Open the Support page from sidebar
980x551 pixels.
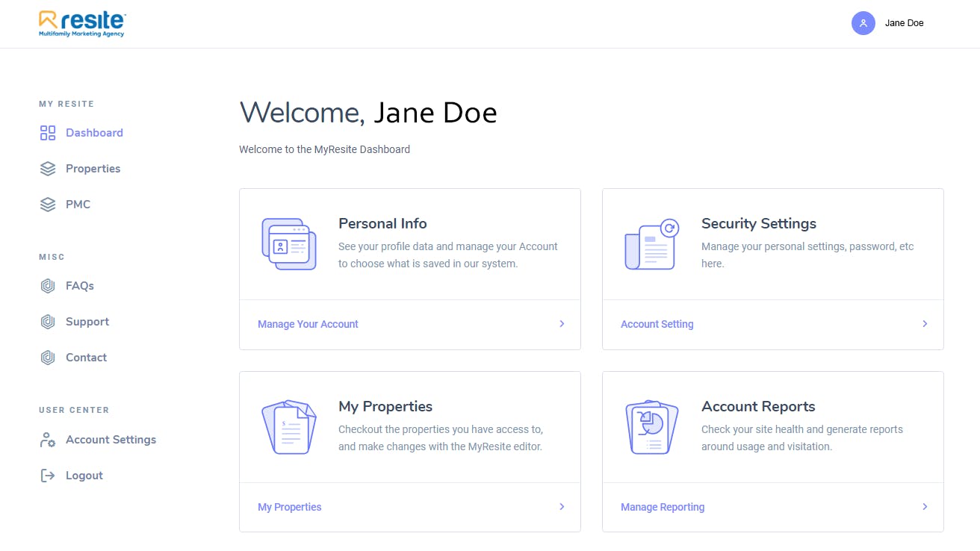(x=87, y=322)
